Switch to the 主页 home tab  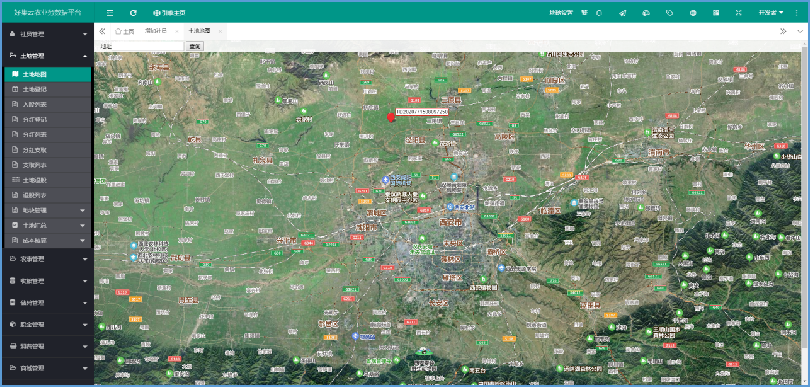pos(124,31)
